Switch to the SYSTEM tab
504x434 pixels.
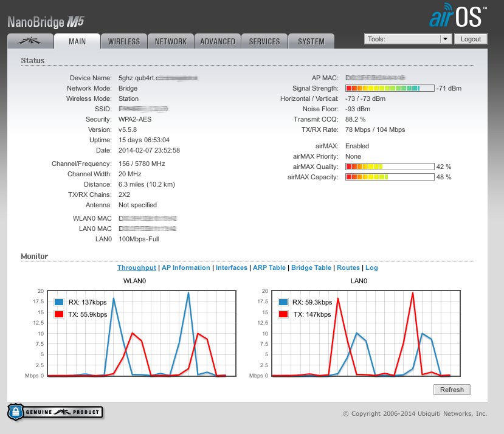[311, 41]
